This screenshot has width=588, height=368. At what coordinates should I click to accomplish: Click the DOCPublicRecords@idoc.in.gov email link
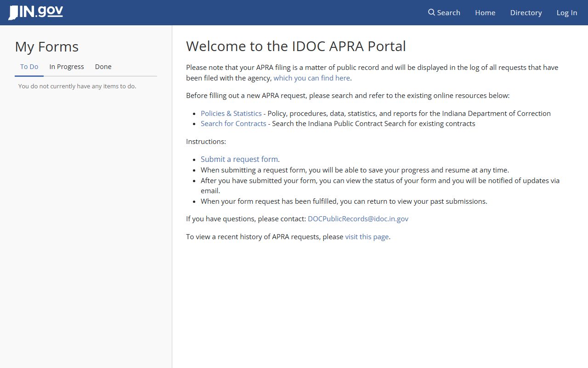coord(358,219)
